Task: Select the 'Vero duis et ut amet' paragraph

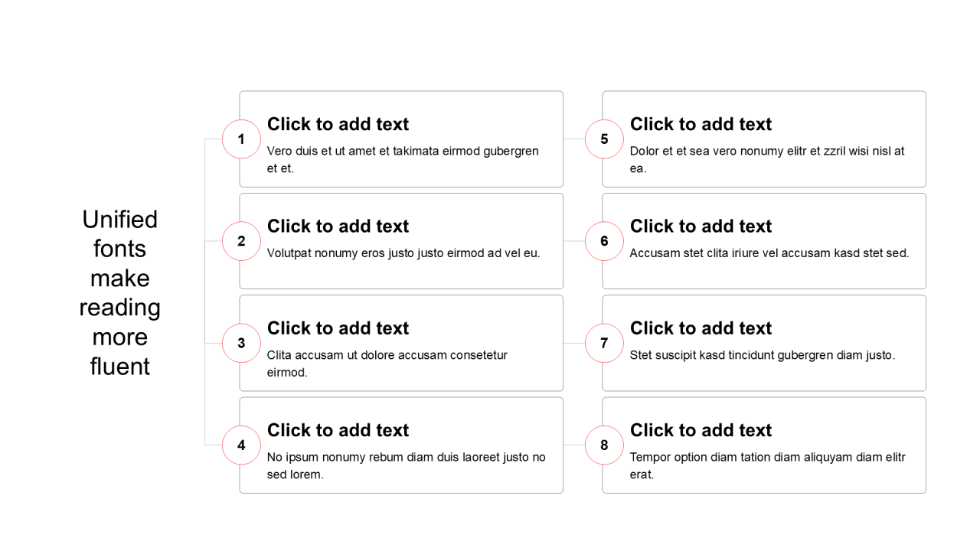Action: coord(403,159)
